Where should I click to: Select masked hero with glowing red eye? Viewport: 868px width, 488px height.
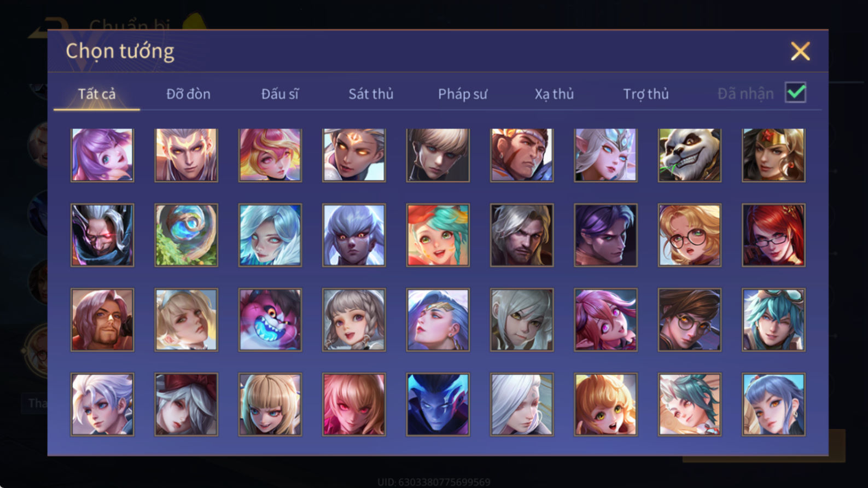[102, 235]
